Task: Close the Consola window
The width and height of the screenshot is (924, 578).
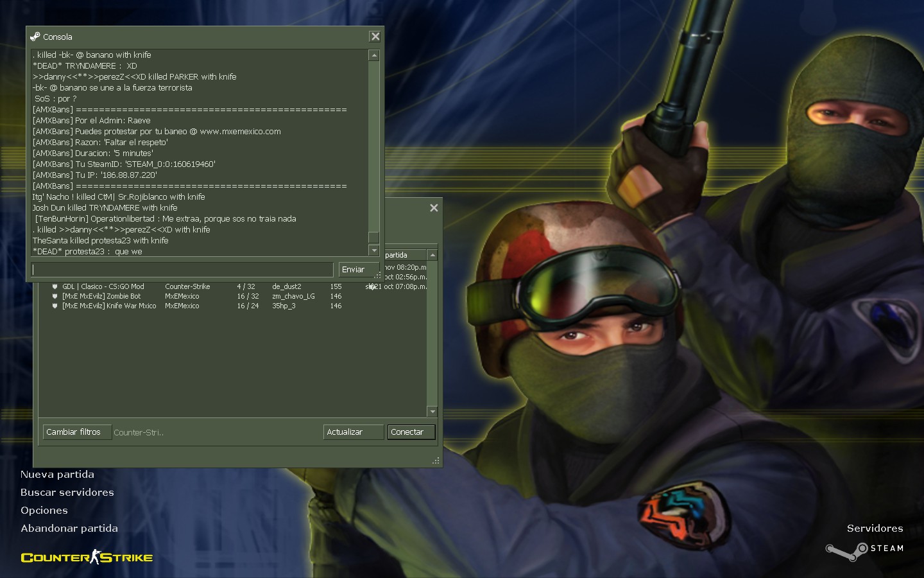Action: (375, 37)
